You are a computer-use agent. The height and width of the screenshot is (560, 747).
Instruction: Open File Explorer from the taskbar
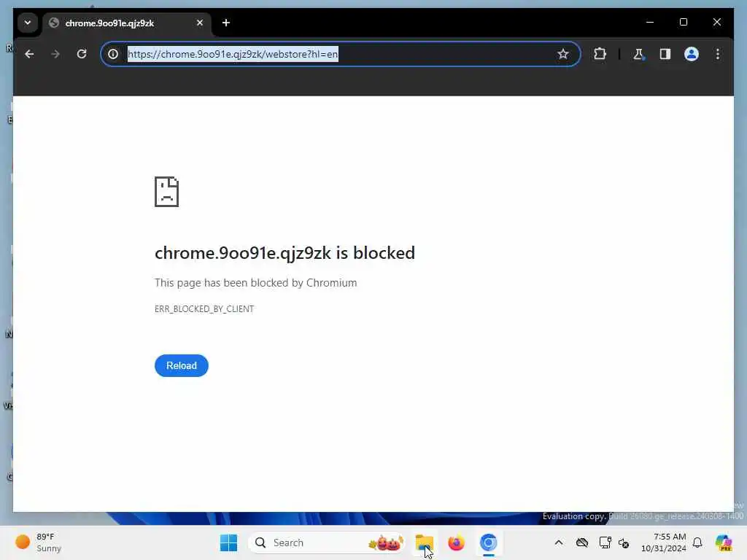[x=424, y=542]
